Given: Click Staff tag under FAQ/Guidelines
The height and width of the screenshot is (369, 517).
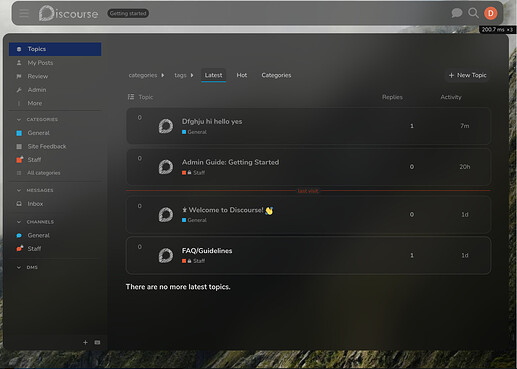Looking at the screenshot, I should 193,261.
